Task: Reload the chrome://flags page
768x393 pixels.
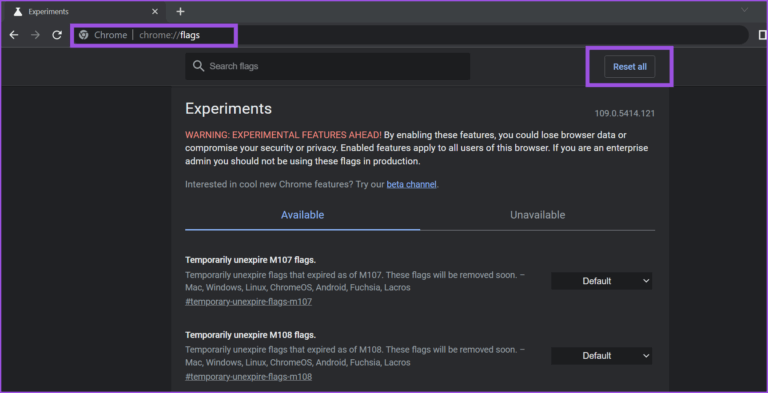Action: (x=57, y=35)
